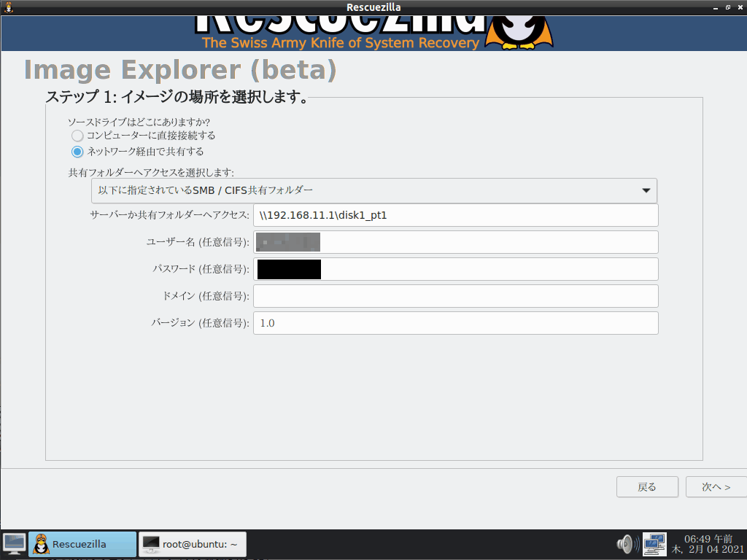Click the 共有フォルダーへアクセスを選択します label

tap(151, 172)
